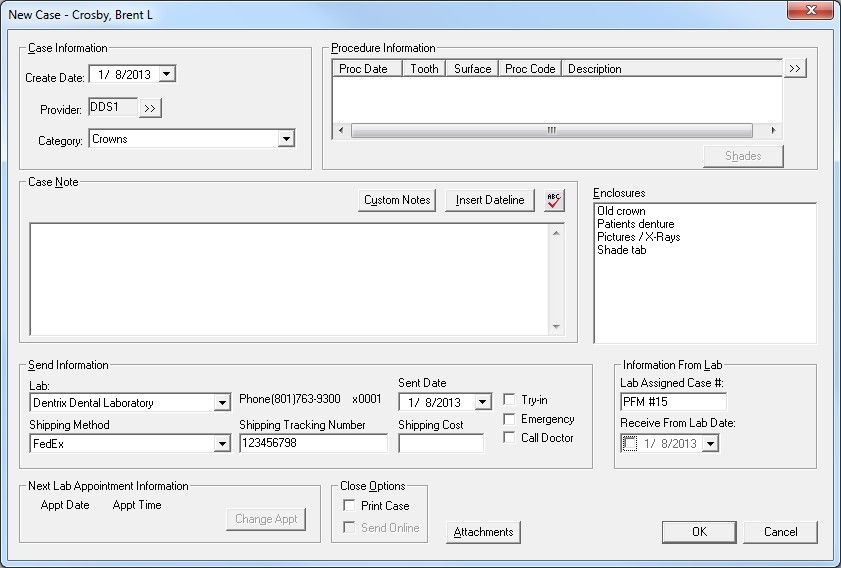This screenshot has height=568, width=841.
Task: Tick the Call Doctor checkbox
Action: coord(510,438)
